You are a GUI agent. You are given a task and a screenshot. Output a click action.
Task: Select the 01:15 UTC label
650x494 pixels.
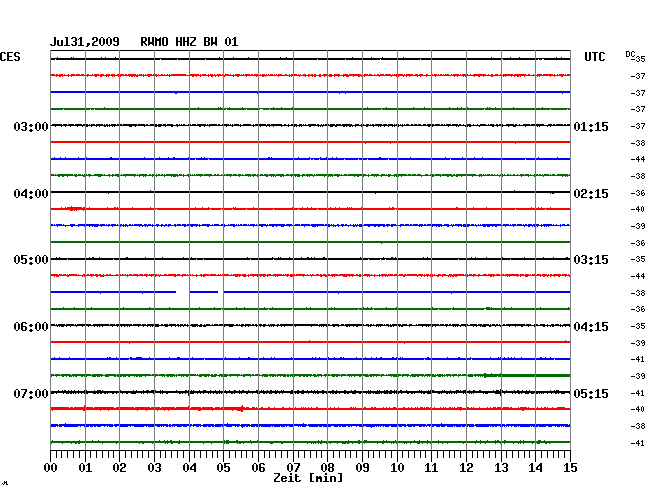[x=591, y=126]
